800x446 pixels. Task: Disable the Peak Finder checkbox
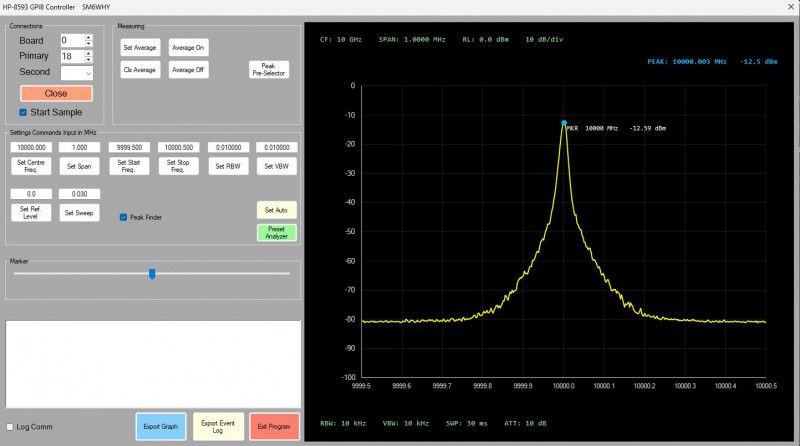coord(123,217)
